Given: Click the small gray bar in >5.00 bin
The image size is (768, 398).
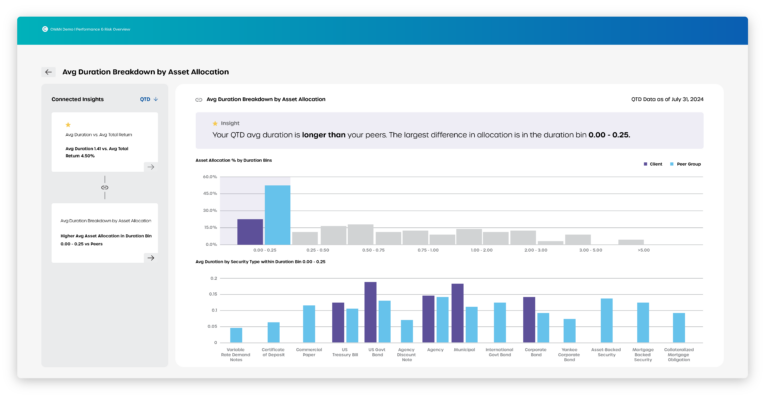Looking at the screenshot, I should point(631,242).
